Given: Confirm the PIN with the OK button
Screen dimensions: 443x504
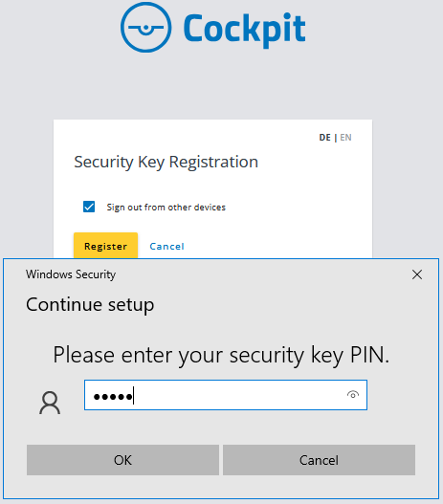Looking at the screenshot, I should point(122,460).
